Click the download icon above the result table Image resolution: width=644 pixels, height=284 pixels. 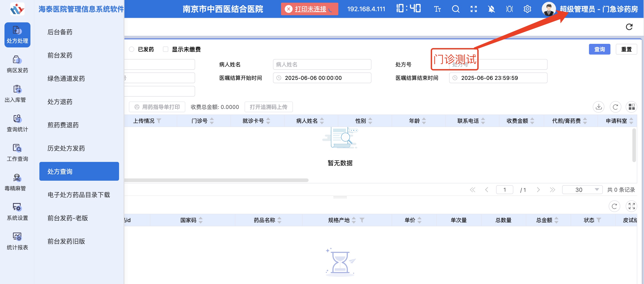[x=599, y=107]
